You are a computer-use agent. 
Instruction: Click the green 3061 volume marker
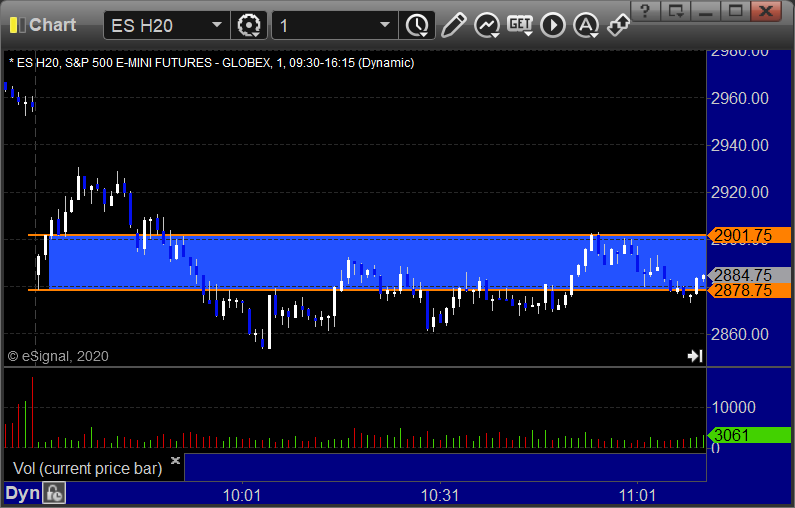tap(750, 435)
